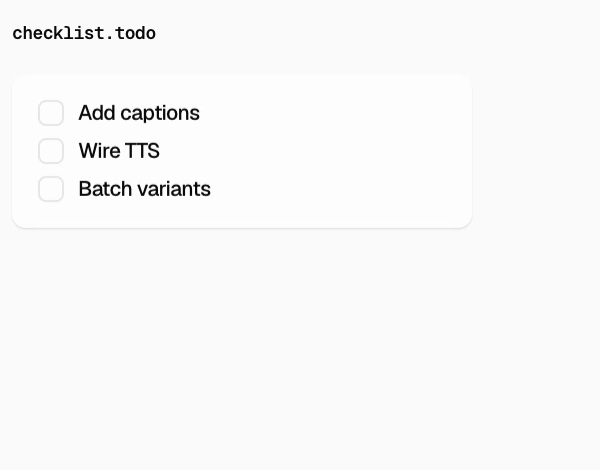The width and height of the screenshot is (600, 470).
Task: Mark Wire TTS task complete
Action: pyautogui.click(x=51, y=151)
